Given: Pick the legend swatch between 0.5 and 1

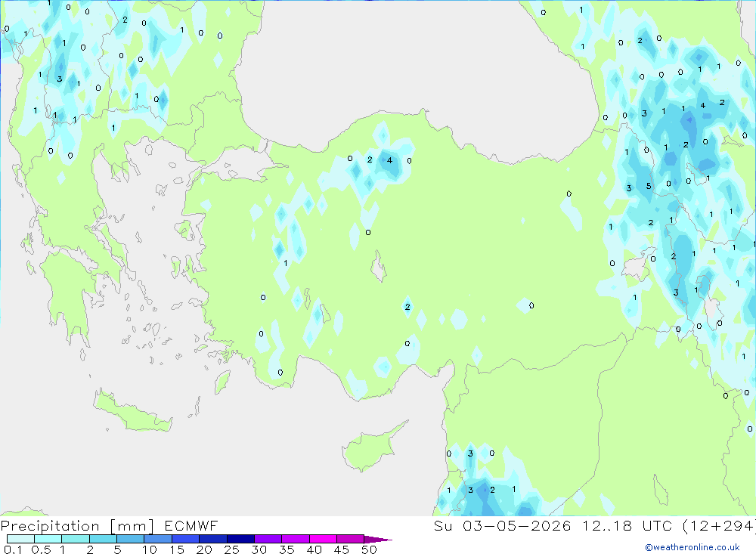Looking at the screenshot, I should (x=48, y=539).
